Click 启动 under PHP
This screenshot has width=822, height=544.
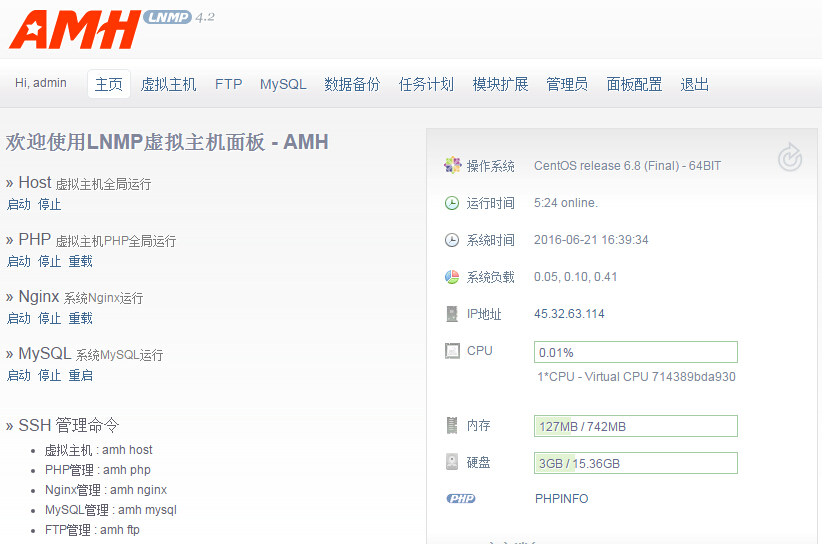19,261
